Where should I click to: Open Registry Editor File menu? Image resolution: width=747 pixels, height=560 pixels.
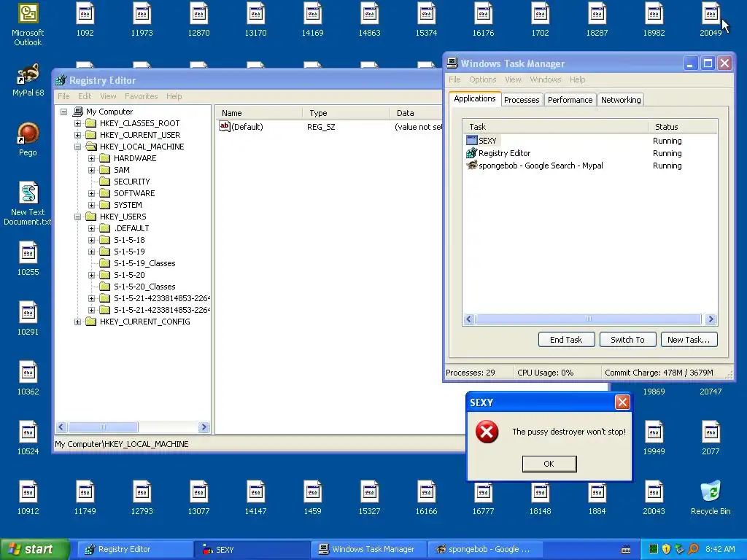pos(63,96)
